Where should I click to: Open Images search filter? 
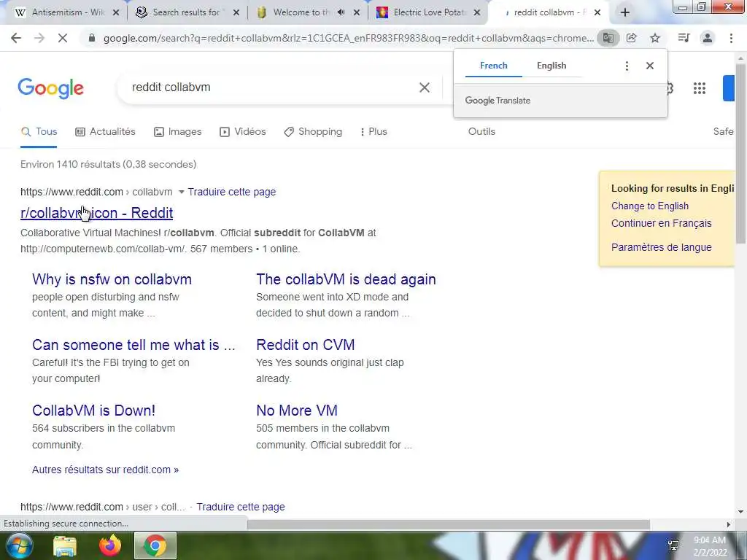tap(178, 131)
